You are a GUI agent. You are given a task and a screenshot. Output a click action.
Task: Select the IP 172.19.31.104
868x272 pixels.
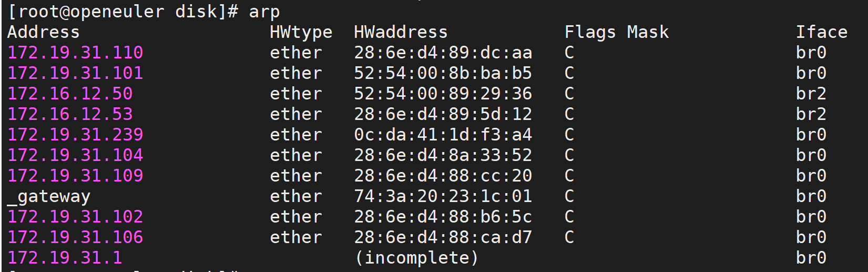click(75, 155)
